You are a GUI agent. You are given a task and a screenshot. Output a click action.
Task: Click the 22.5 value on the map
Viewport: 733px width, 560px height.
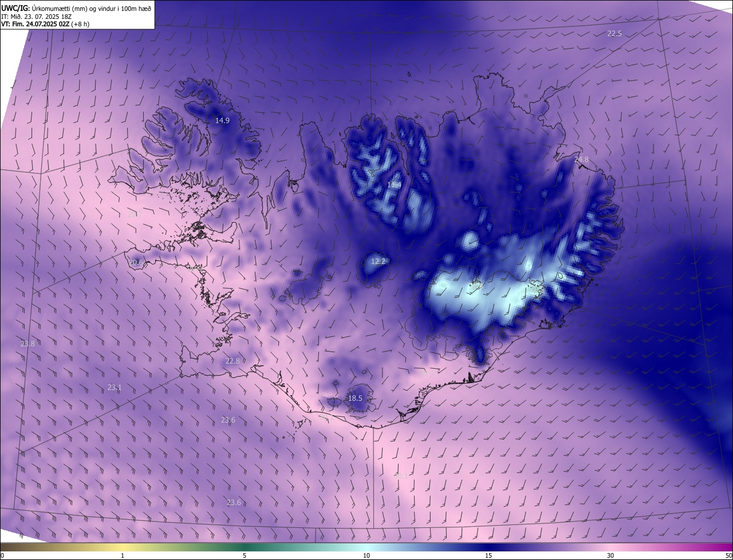pos(614,34)
